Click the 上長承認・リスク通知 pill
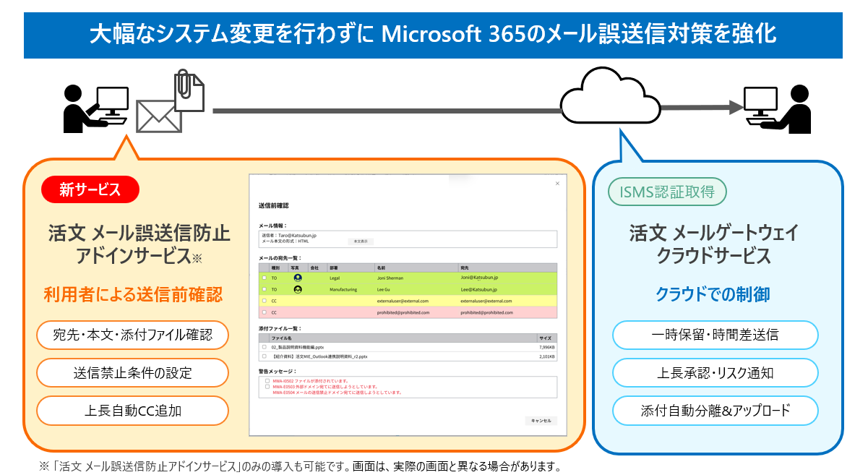Screen dimensions: 868x475 click(x=716, y=373)
